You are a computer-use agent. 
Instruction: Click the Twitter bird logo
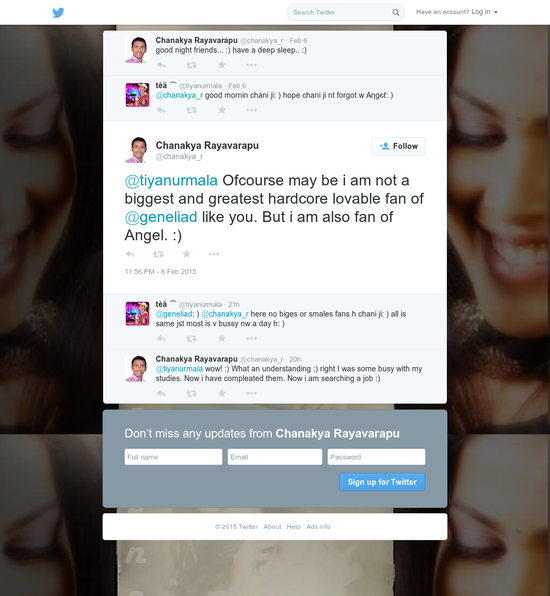[58, 13]
